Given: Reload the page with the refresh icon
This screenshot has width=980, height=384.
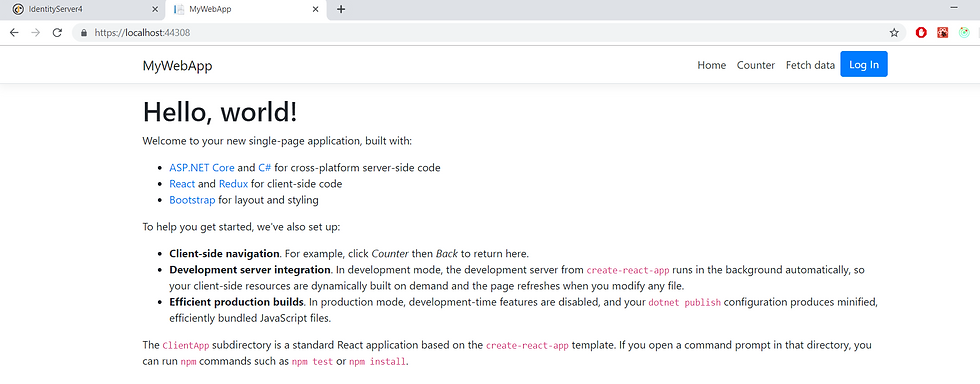Looking at the screenshot, I should click(x=57, y=33).
